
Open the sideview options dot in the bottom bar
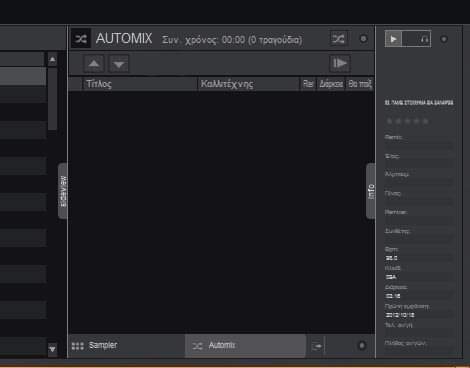362,346
